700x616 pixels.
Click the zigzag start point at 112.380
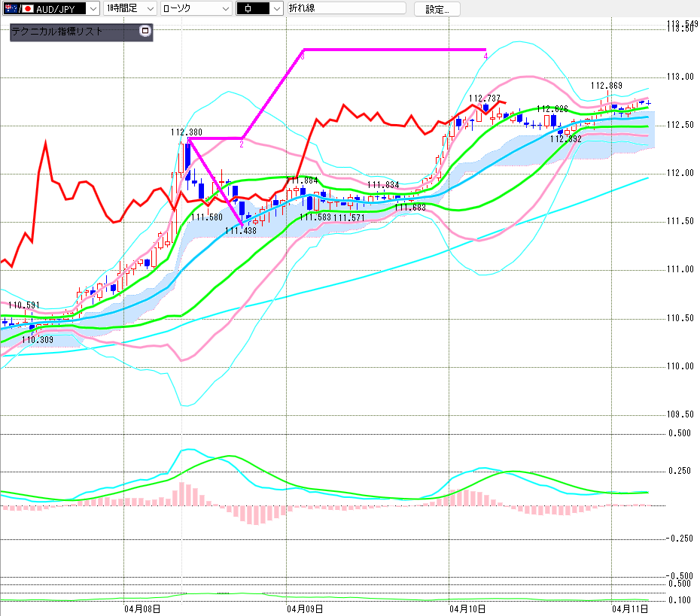[188, 138]
